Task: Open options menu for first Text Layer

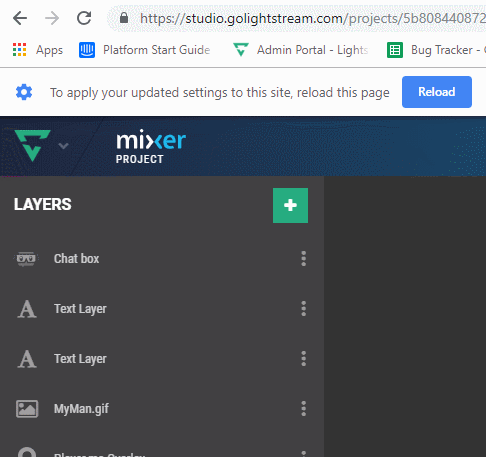Action: tap(303, 309)
